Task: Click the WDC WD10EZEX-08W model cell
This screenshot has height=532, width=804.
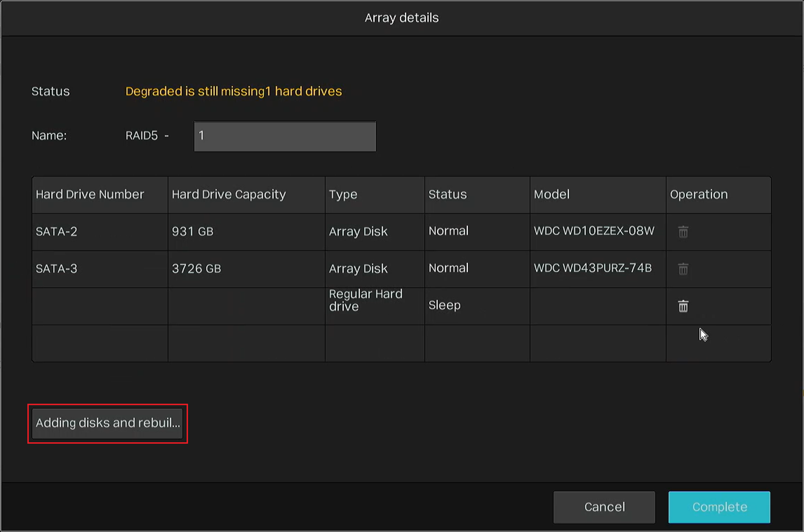Action: point(598,232)
